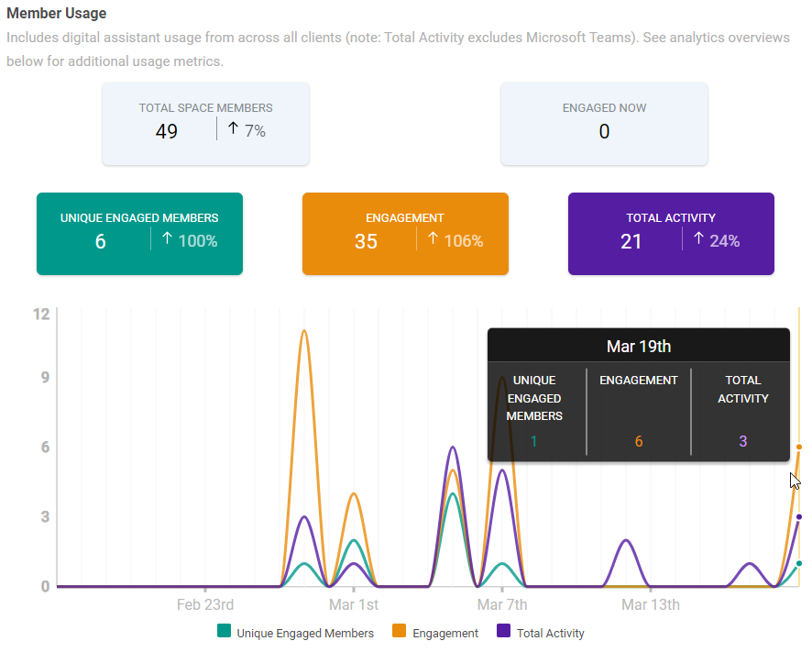Toggle the Total Activity legend swatch

(503, 631)
